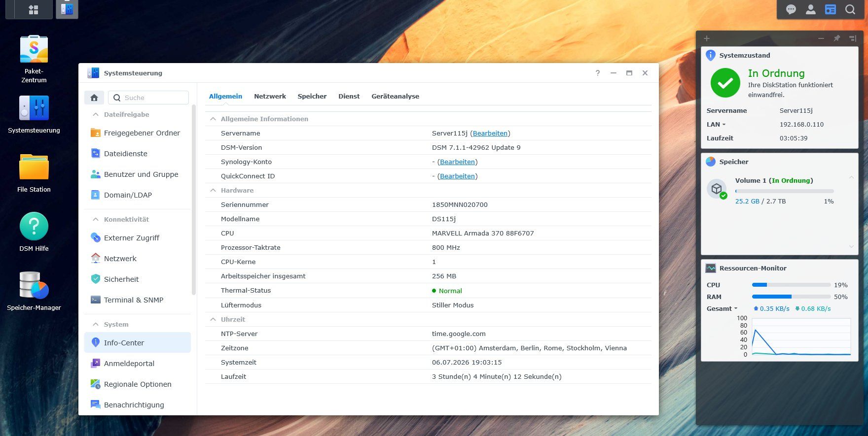Switch to the Allgemein tab
868x436 pixels.
click(225, 97)
